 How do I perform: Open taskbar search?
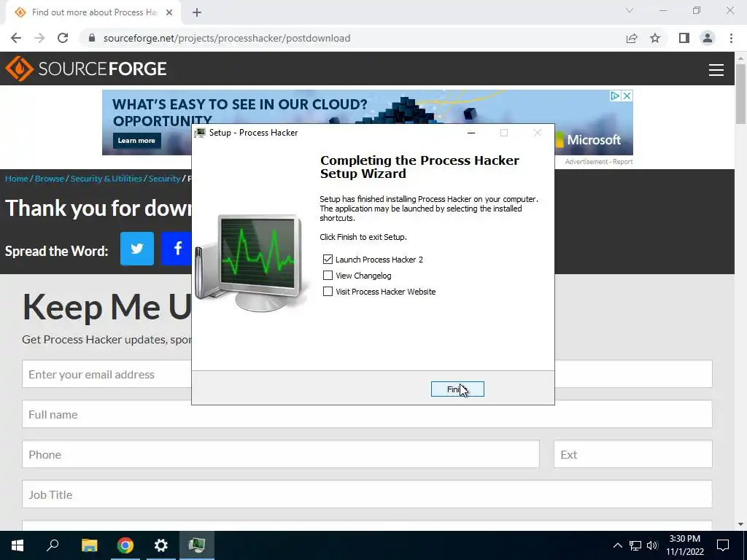pos(53,545)
